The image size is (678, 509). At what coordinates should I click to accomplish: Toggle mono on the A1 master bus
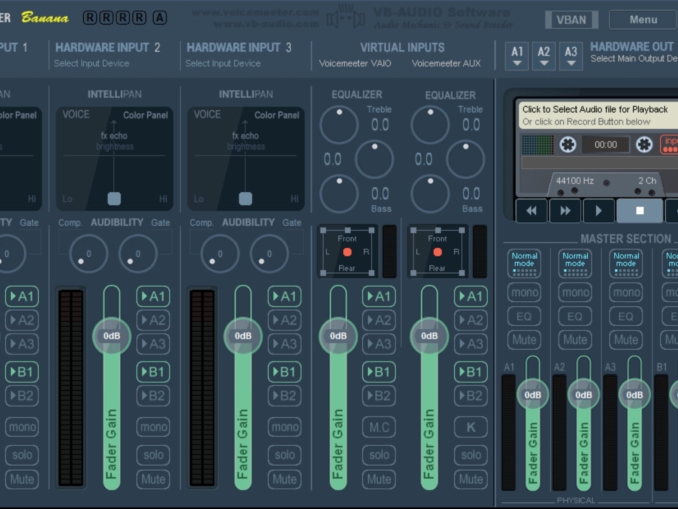tap(524, 292)
